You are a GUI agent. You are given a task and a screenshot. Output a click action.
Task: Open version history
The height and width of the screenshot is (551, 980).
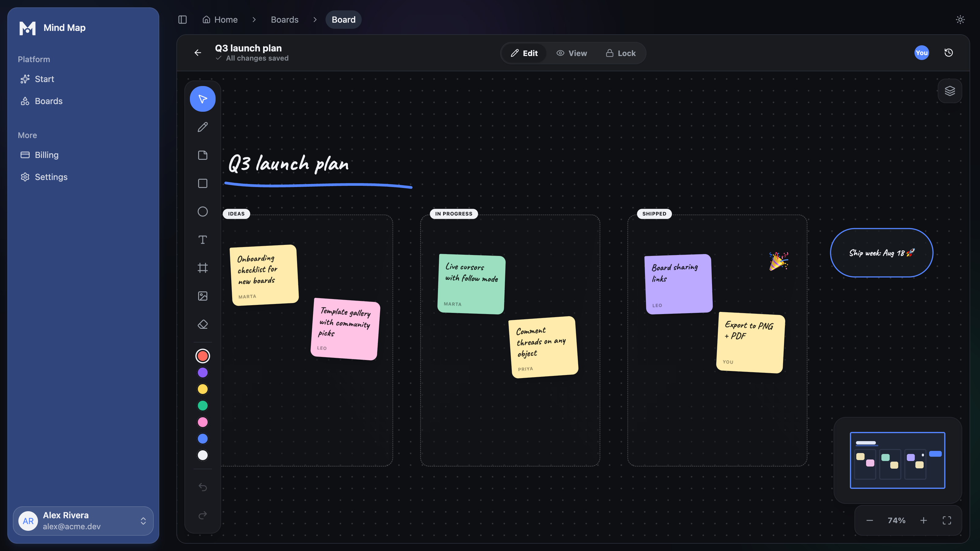(948, 53)
